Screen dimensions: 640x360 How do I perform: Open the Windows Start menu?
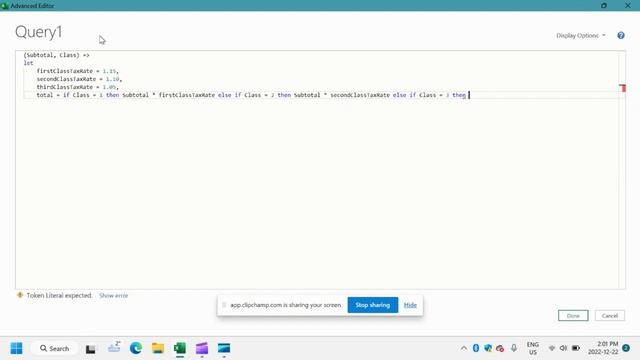[16, 348]
